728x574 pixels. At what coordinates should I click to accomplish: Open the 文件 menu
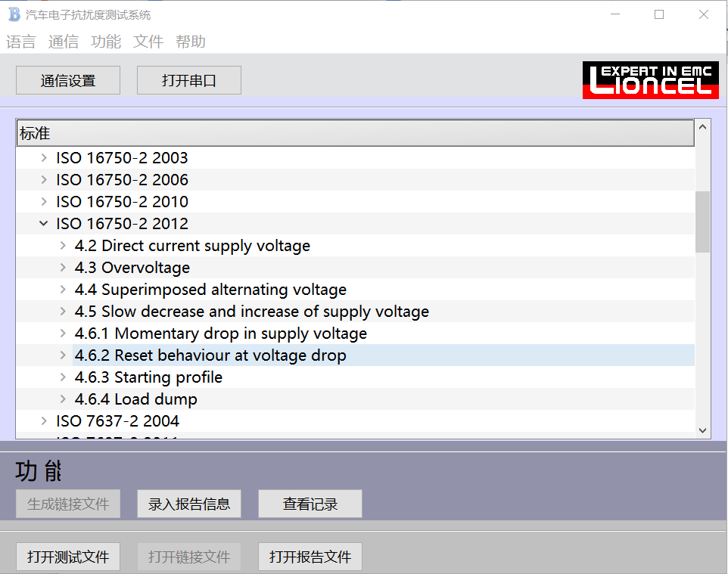click(x=148, y=42)
